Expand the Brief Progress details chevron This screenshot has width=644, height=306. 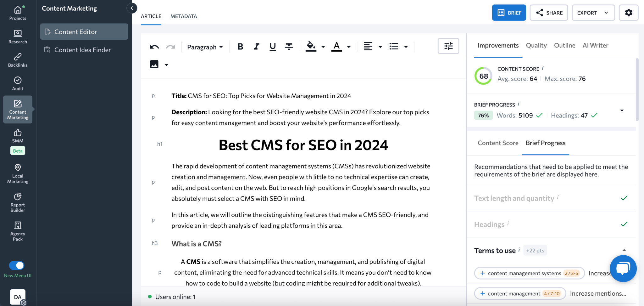623,110
